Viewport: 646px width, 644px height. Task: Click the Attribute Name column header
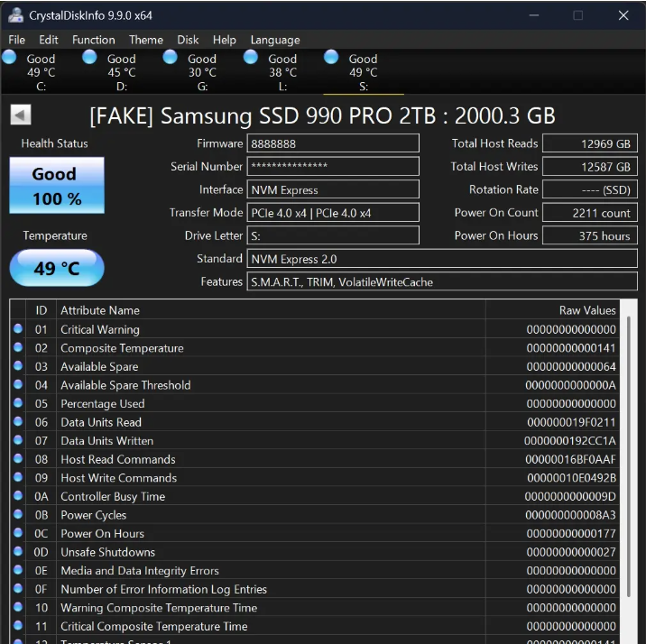tap(271, 310)
